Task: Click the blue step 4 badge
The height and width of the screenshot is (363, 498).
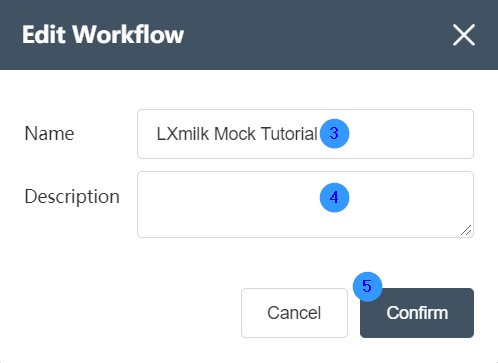Action: 334,198
